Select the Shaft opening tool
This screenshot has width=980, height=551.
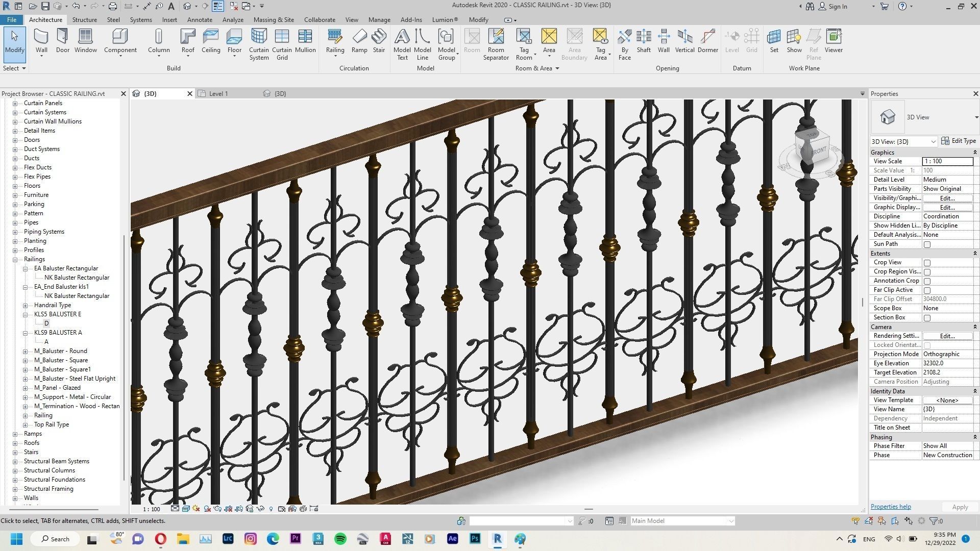point(644,41)
